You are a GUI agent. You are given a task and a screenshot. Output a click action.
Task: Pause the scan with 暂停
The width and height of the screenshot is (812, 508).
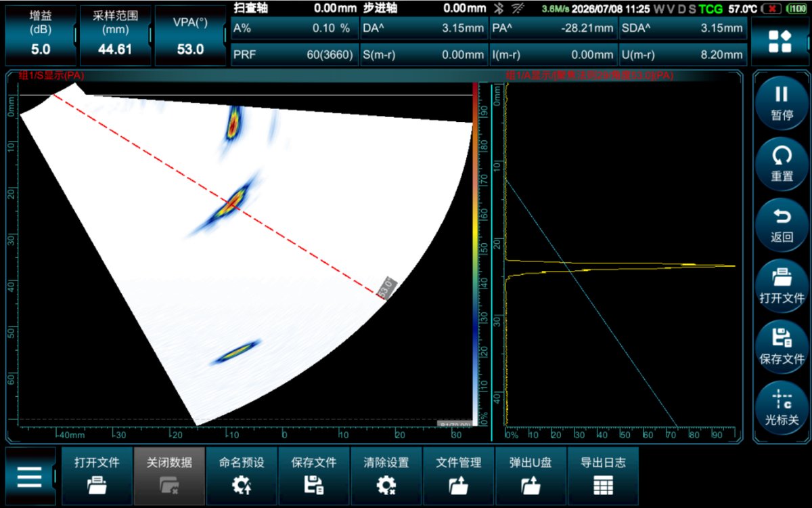[782, 103]
